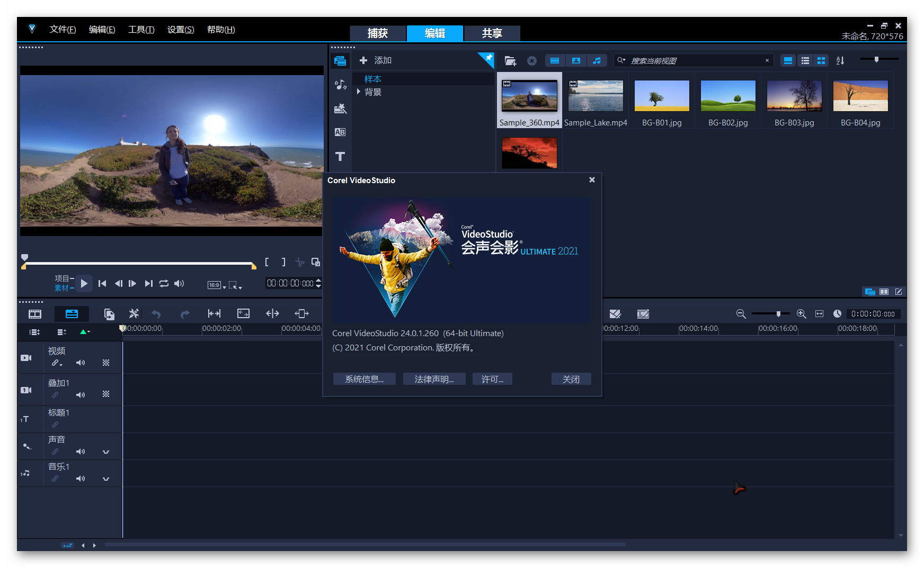This screenshot has height=568, width=924.
Task: Open the green chapter/cue marker dropdown
Action: (x=85, y=332)
